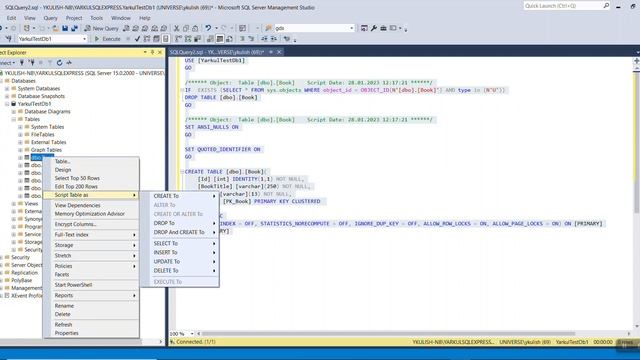
Task: Click the editor vertical scrollbar
Action: click(636, 196)
